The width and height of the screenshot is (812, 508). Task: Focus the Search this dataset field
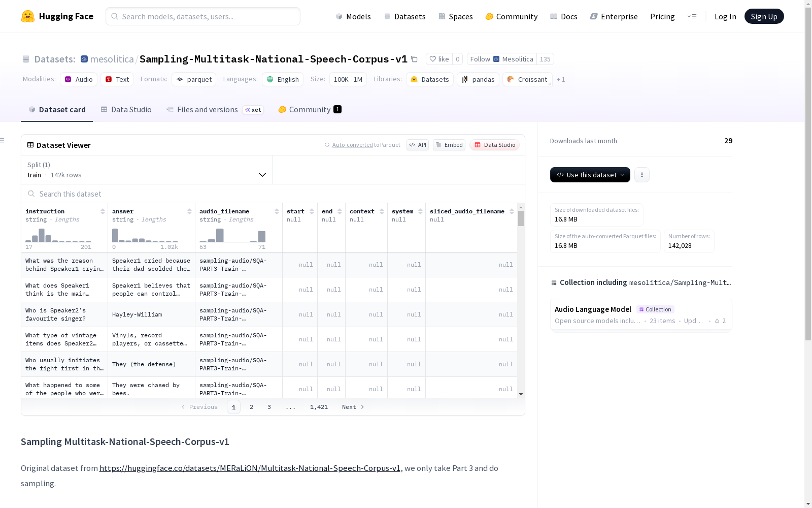273,194
